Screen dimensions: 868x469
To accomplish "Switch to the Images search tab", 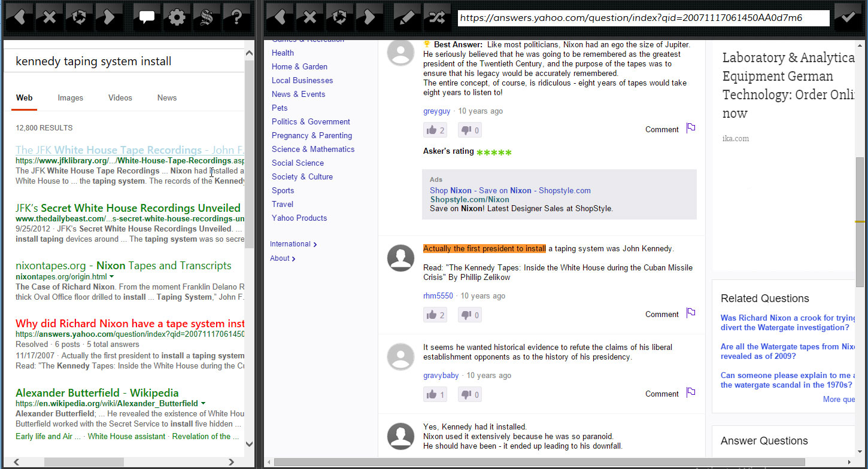I will coord(71,98).
